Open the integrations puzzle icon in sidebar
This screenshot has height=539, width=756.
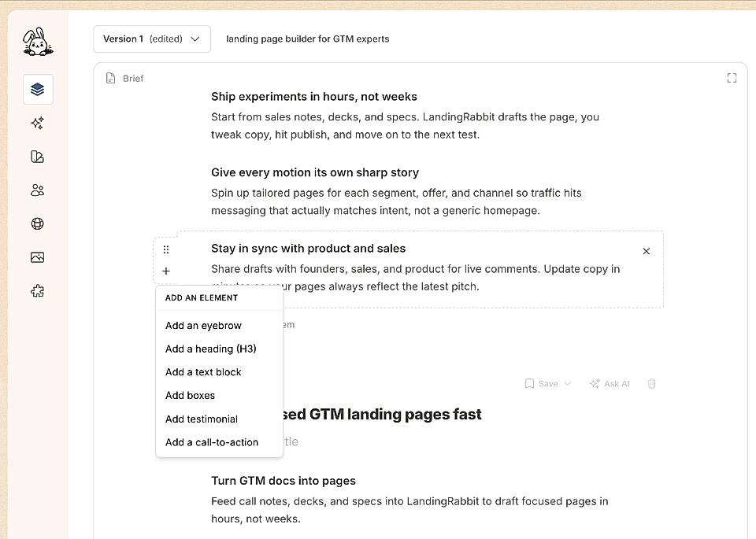click(37, 290)
